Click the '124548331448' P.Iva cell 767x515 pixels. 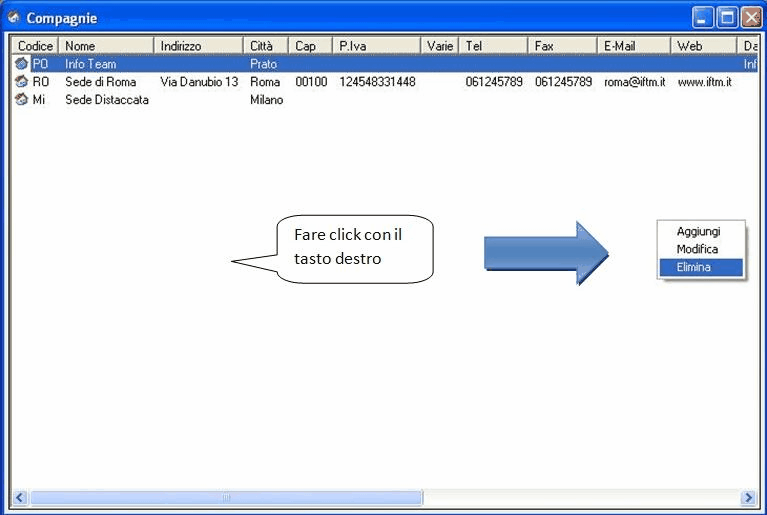pyautogui.click(x=377, y=82)
